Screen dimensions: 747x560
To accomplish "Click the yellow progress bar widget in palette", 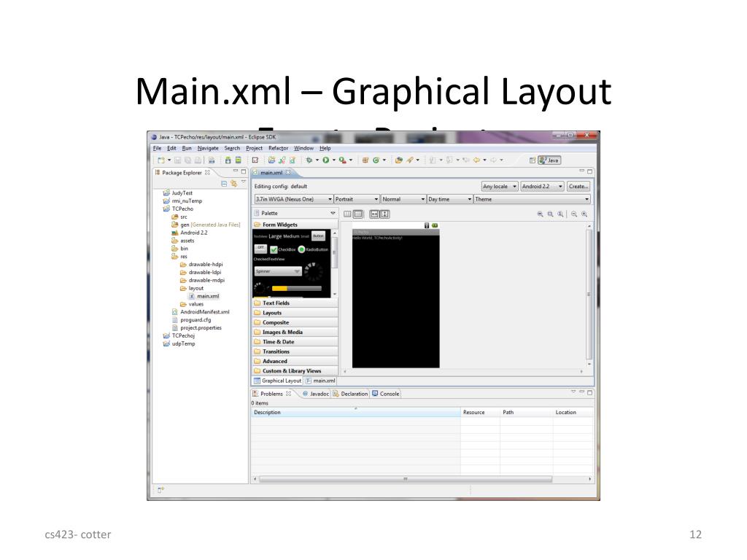I will pos(296,288).
